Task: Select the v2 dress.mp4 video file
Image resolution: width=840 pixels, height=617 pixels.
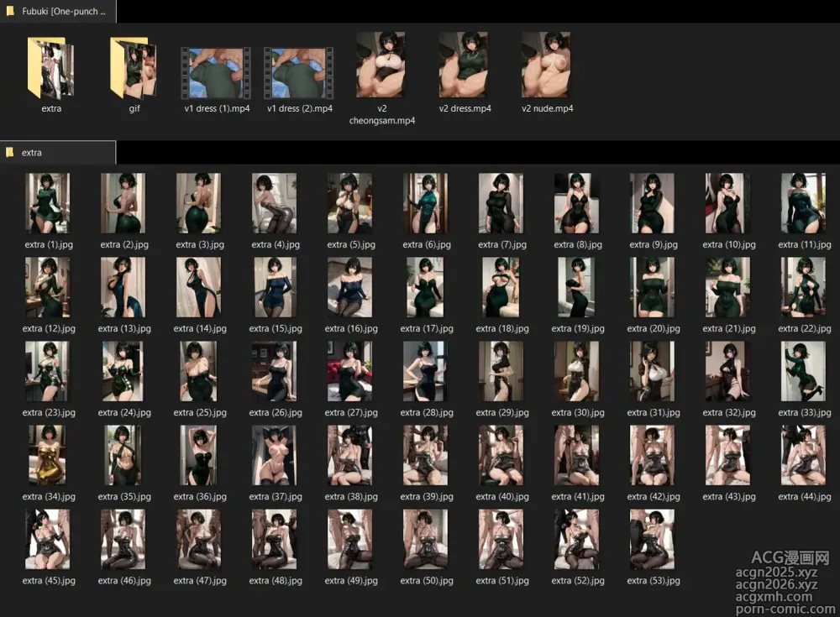Action: 464,65
